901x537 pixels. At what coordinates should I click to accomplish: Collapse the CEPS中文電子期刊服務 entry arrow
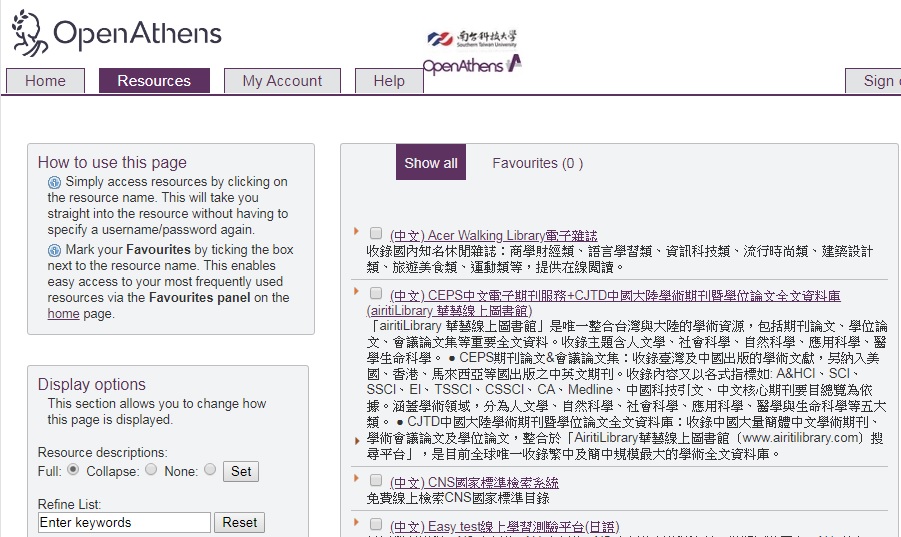pos(356,291)
